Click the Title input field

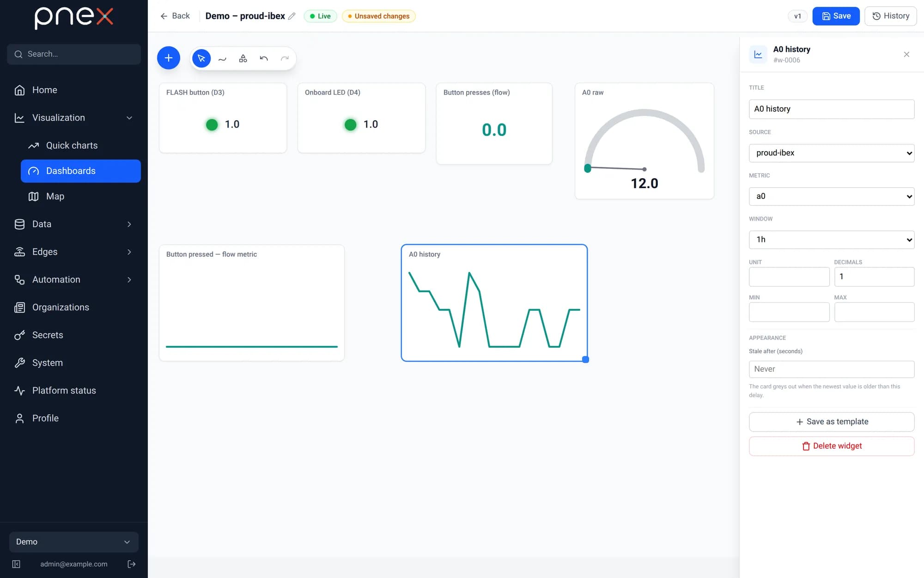[x=831, y=109]
